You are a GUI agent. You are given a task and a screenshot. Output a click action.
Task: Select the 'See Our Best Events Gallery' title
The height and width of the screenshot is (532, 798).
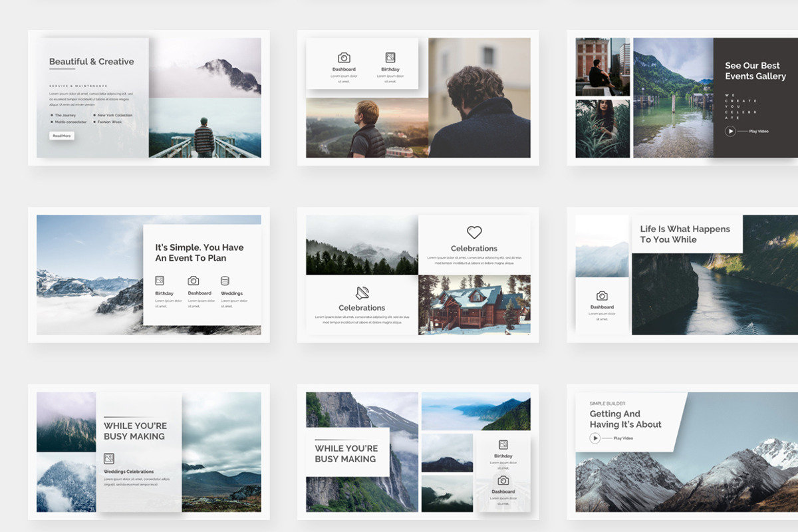pos(755,71)
